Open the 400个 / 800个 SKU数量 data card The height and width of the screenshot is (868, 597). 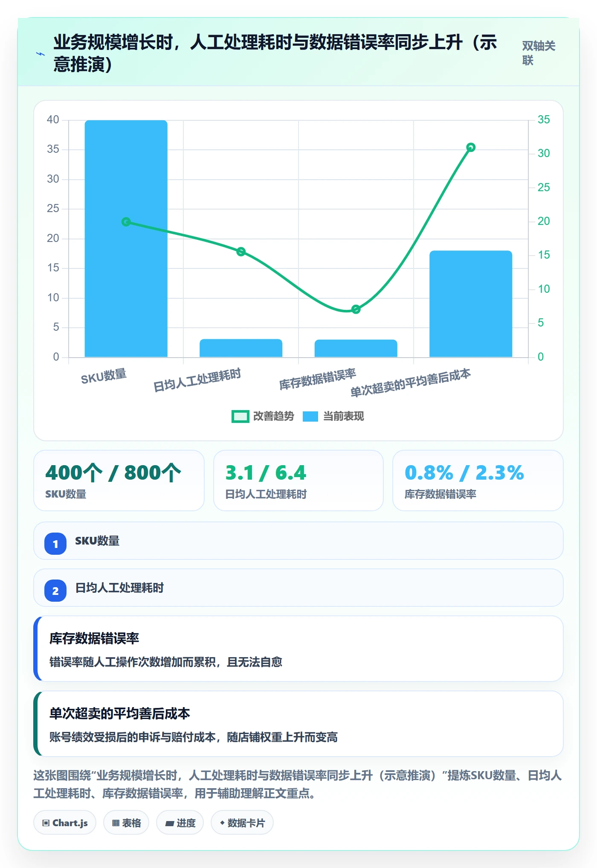click(119, 481)
